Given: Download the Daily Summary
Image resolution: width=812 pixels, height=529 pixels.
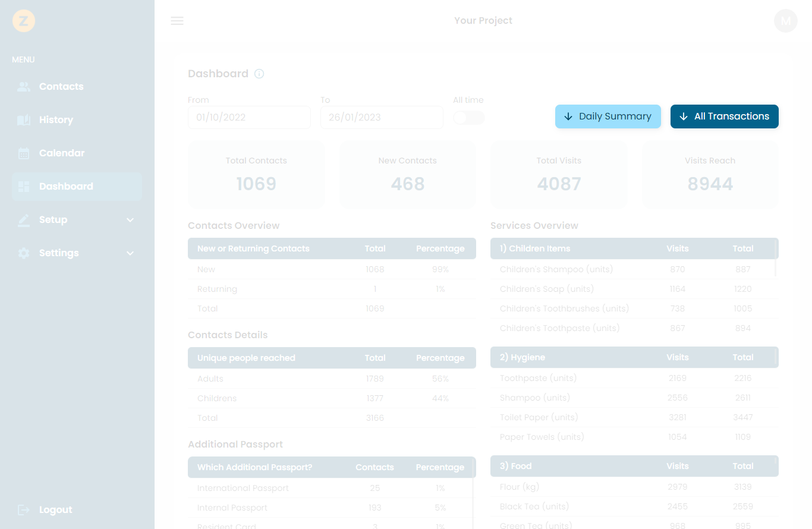Looking at the screenshot, I should pyautogui.click(x=608, y=116).
